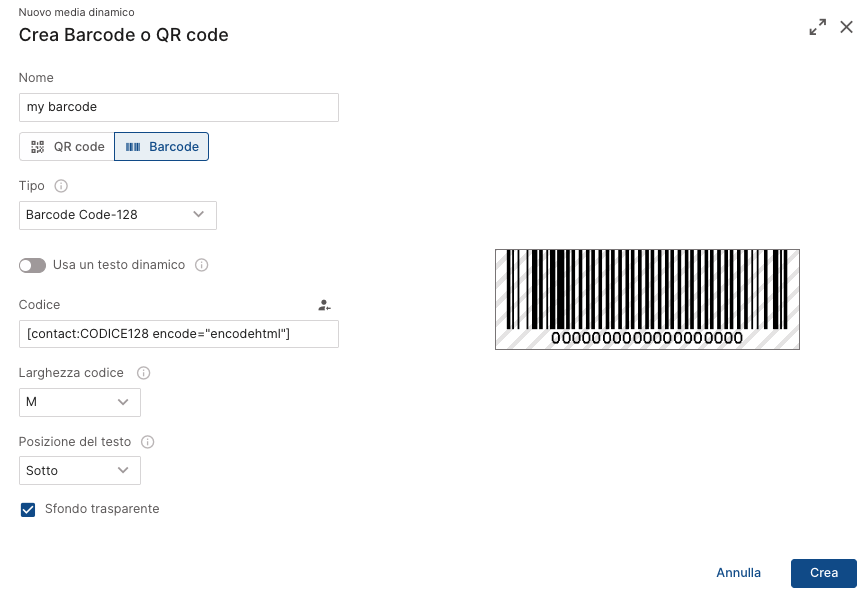866x596 pixels.
Task: Click the Annulla link
Action: pos(738,573)
